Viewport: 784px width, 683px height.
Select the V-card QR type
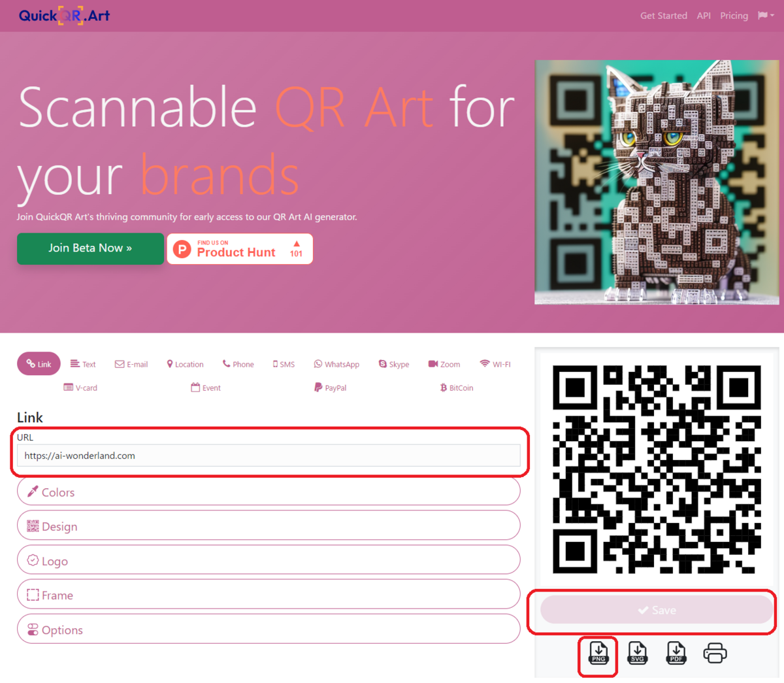click(x=80, y=388)
